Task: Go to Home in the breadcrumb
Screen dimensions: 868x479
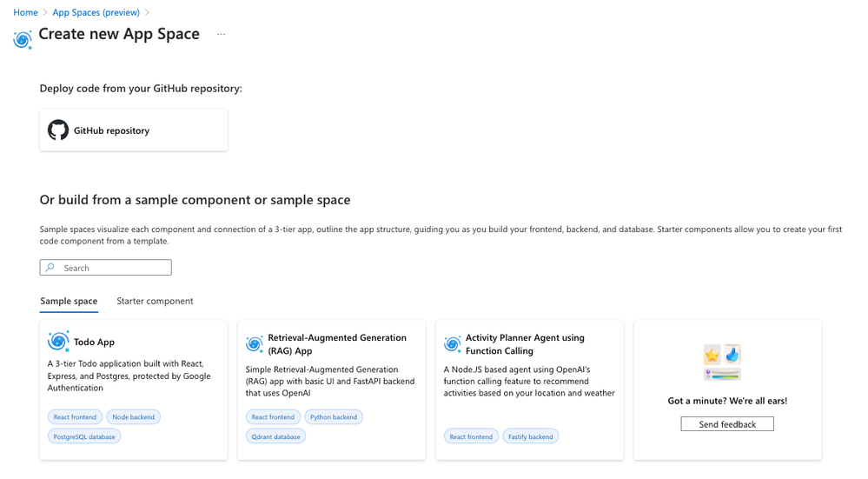Action: (25, 12)
